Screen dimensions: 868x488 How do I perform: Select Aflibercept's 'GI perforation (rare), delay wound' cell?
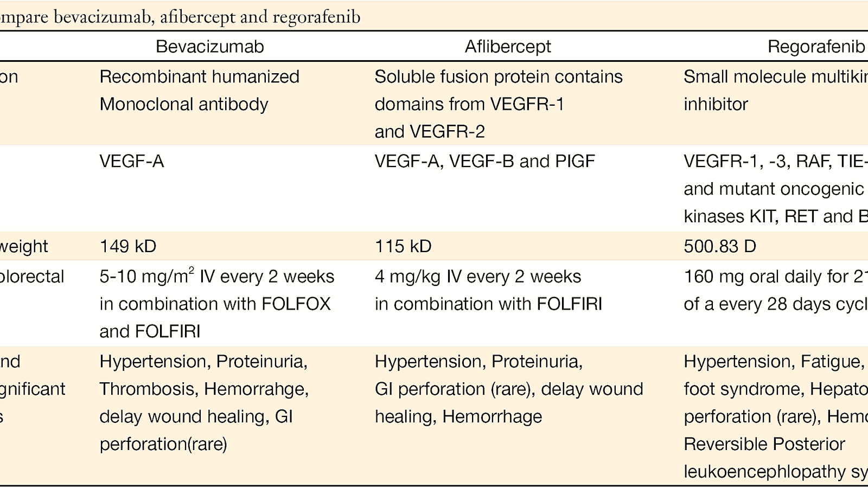click(508, 389)
